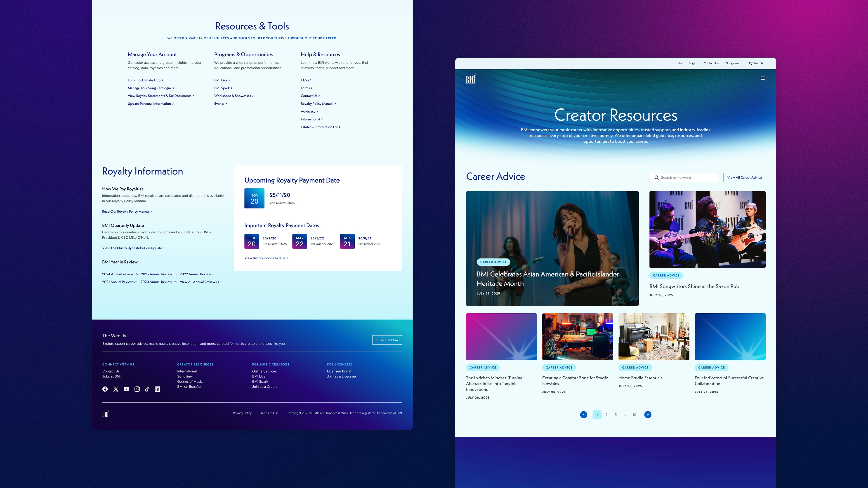Image resolution: width=868 pixels, height=488 pixels.
Task: Open the FAQs link
Action: coord(306,80)
